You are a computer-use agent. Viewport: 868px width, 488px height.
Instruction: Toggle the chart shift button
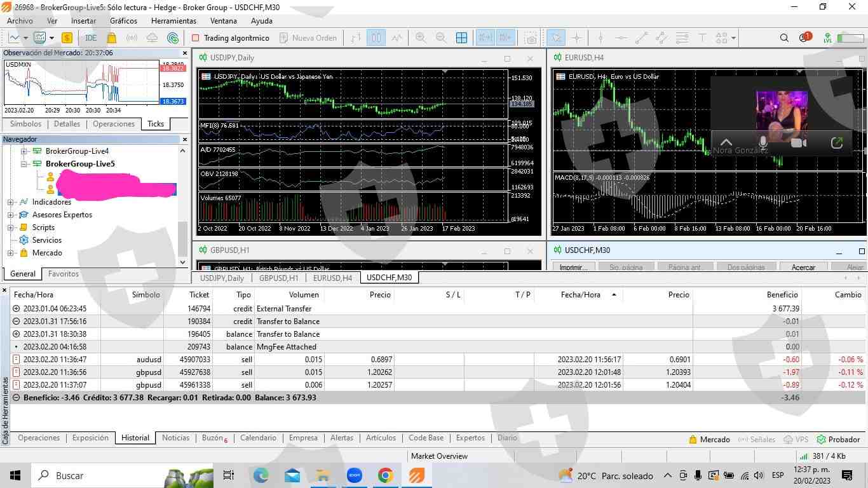click(x=506, y=38)
